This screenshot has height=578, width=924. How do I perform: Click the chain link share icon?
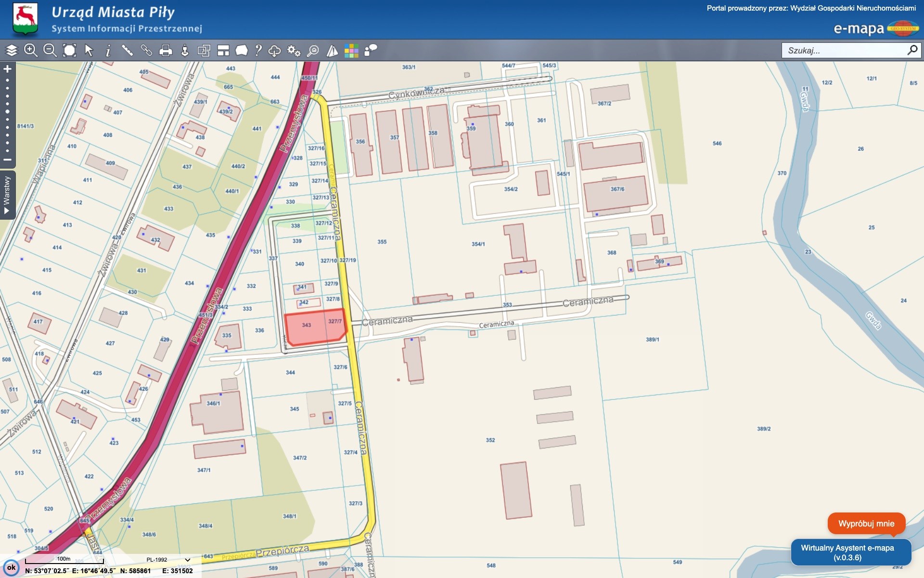point(146,50)
